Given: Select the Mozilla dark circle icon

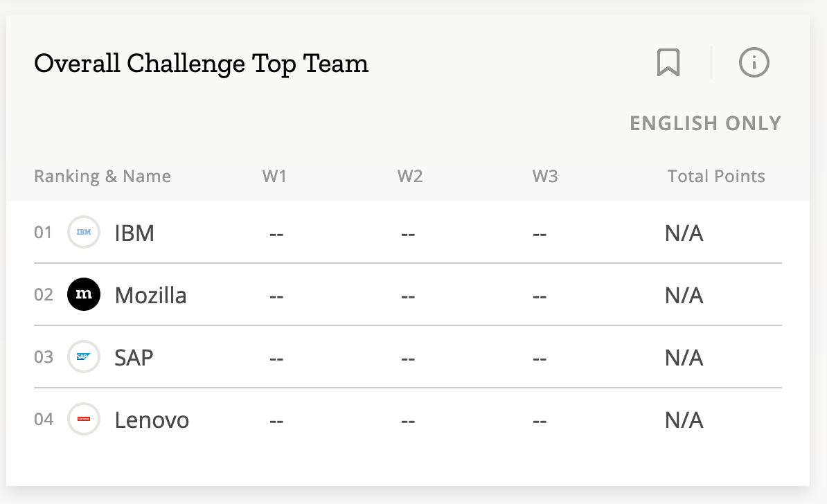Looking at the screenshot, I should pyautogui.click(x=83, y=294).
